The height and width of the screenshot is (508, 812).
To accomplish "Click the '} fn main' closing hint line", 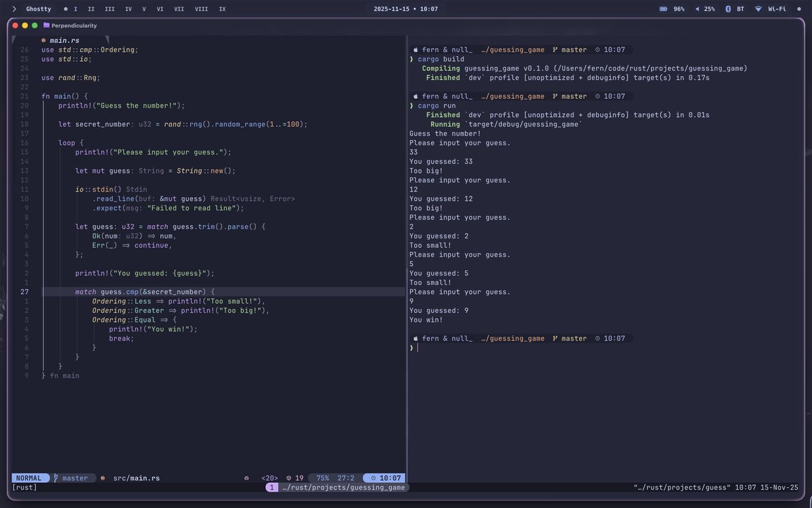I will (x=60, y=376).
